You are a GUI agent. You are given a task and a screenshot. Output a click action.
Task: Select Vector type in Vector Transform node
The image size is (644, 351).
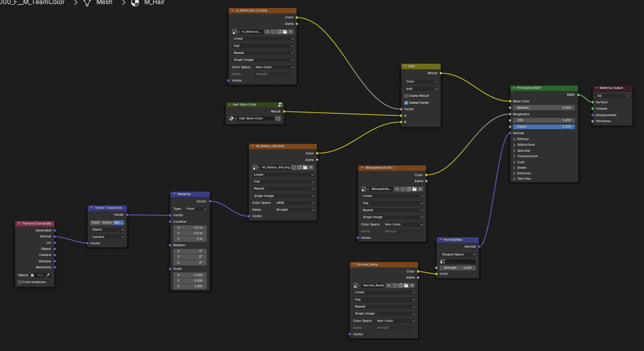point(107,223)
